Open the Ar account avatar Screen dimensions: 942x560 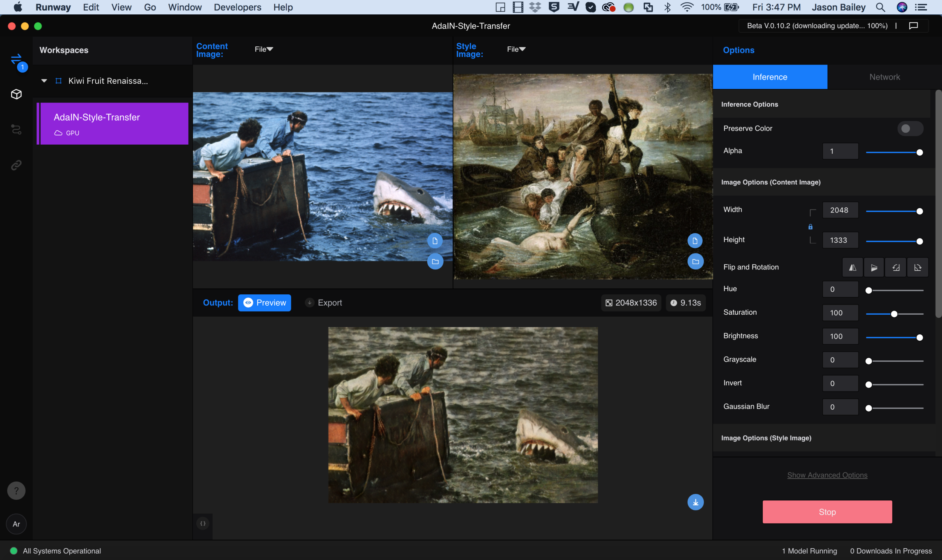tap(16, 524)
